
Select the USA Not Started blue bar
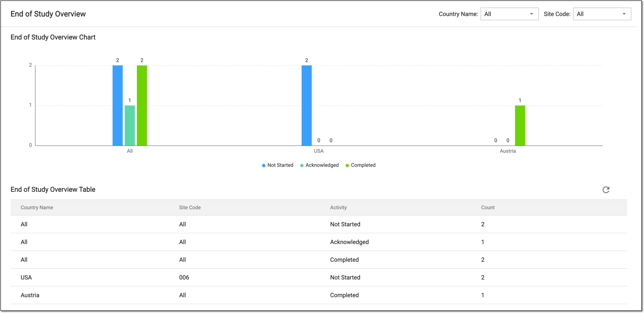coord(307,106)
